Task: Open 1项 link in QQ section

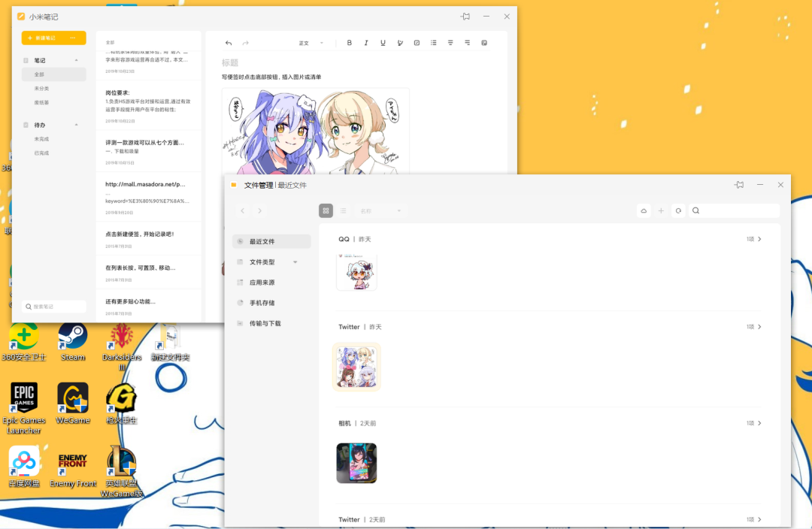Action: point(754,239)
